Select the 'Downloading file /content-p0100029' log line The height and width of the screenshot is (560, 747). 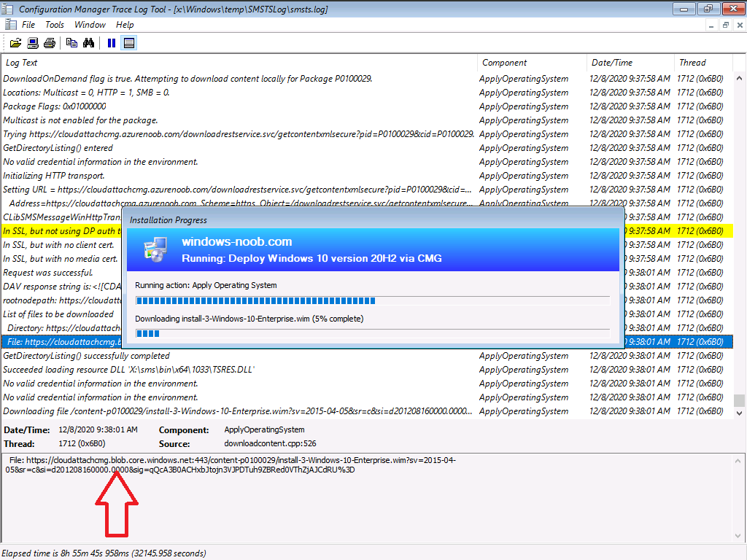367,411
